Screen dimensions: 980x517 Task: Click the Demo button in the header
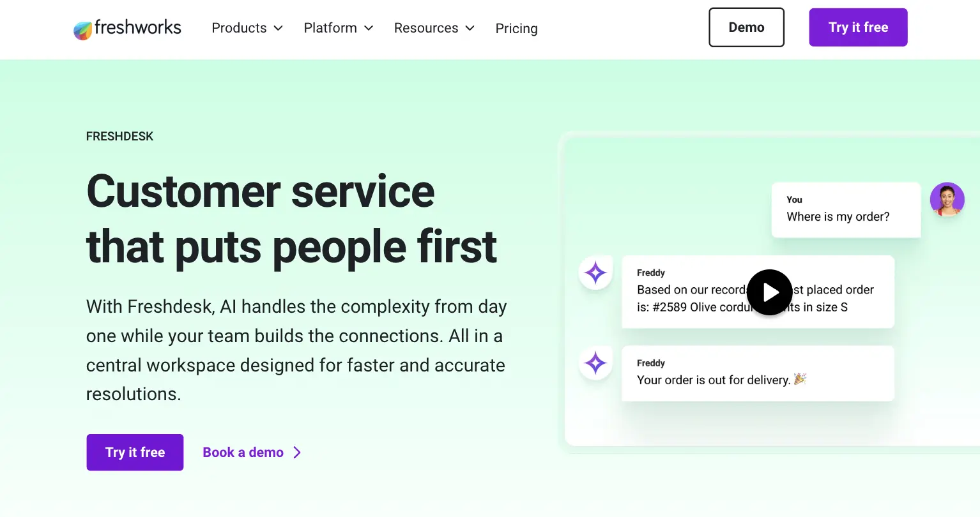(x=746, y=27)
